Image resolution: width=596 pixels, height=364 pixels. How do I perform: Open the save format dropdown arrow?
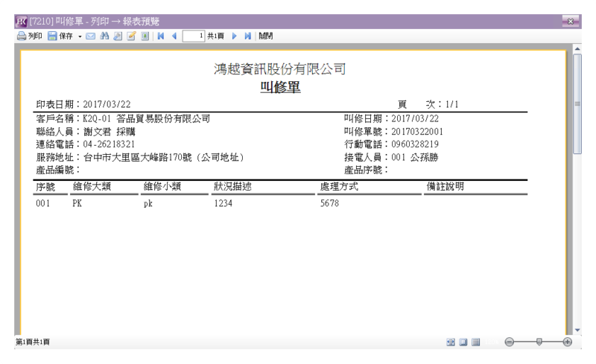pos(80,36)
